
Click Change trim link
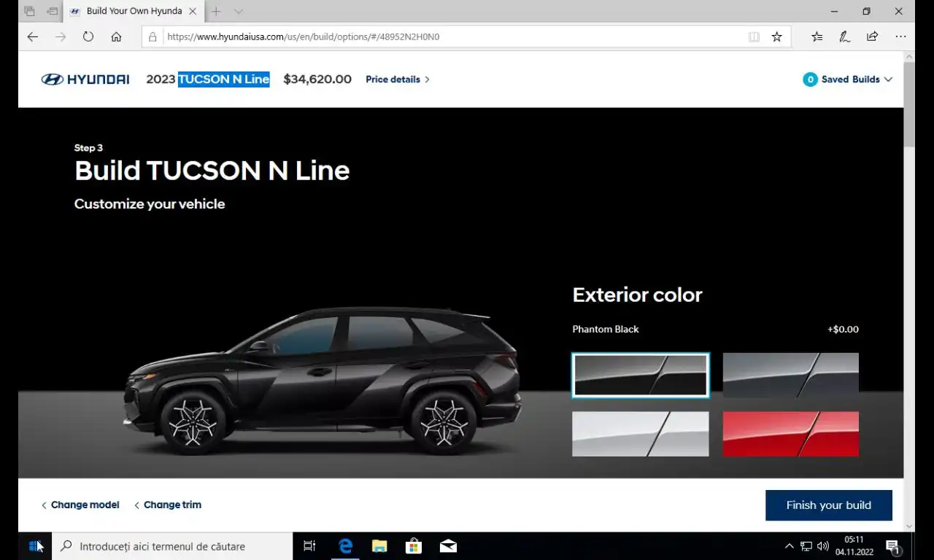tap(168, 505)
